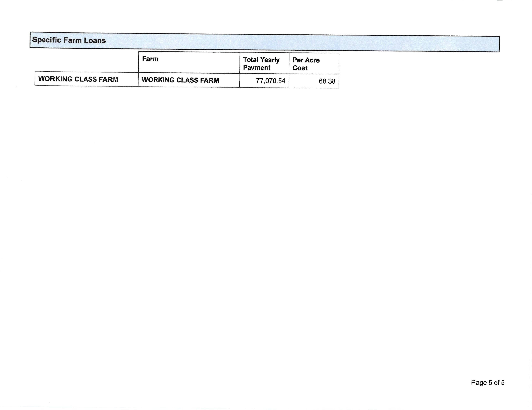Click the Total Yearly Payment column header

pyautogui.click(x=261, y=63)
